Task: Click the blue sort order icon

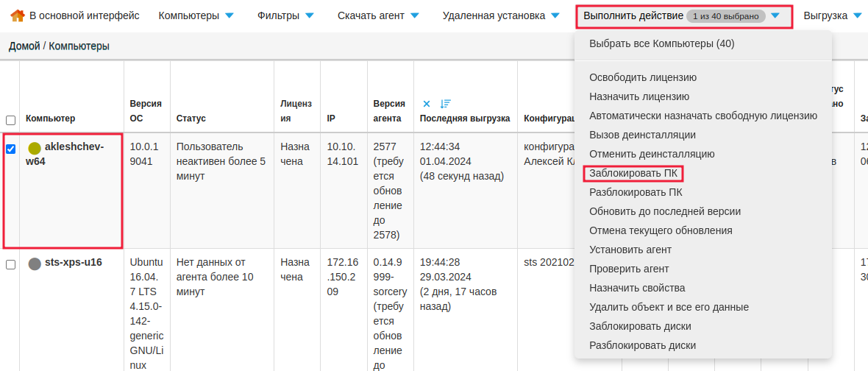Action: pos(445,104)
